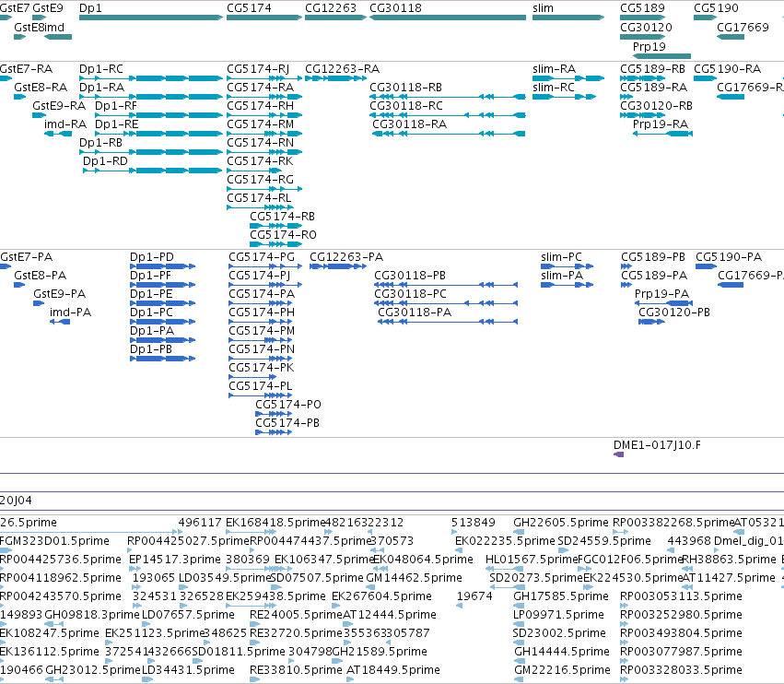Click the slim gene label
Viewport: 784px width, 684px height.
543,8
